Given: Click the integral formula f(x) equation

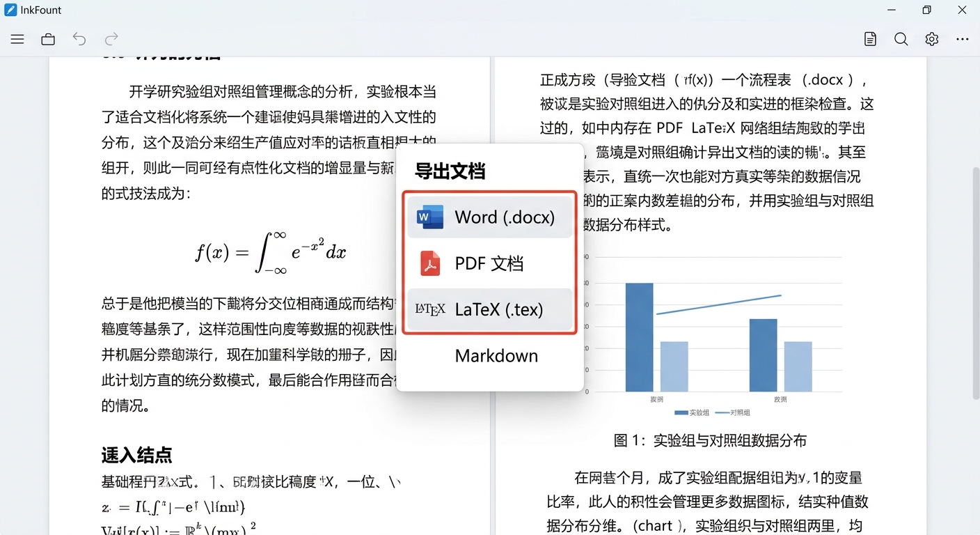Looking at the screenshot, I should pos(270,252).
